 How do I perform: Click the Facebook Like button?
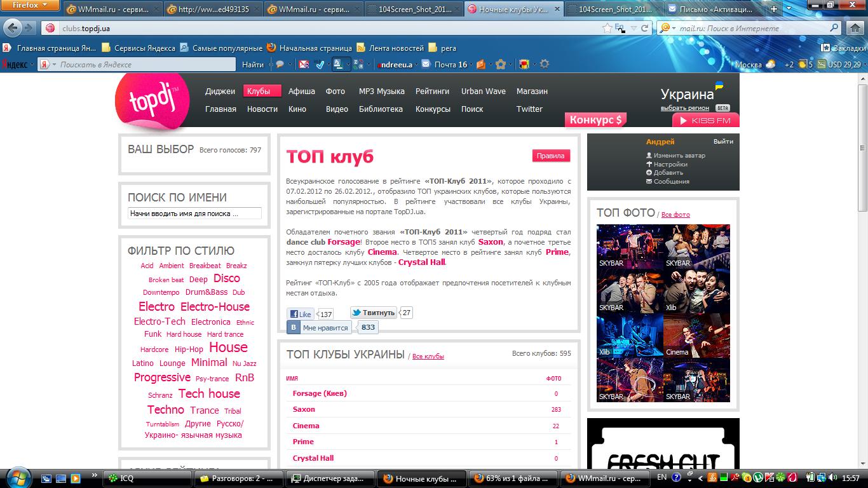[301, 314]
